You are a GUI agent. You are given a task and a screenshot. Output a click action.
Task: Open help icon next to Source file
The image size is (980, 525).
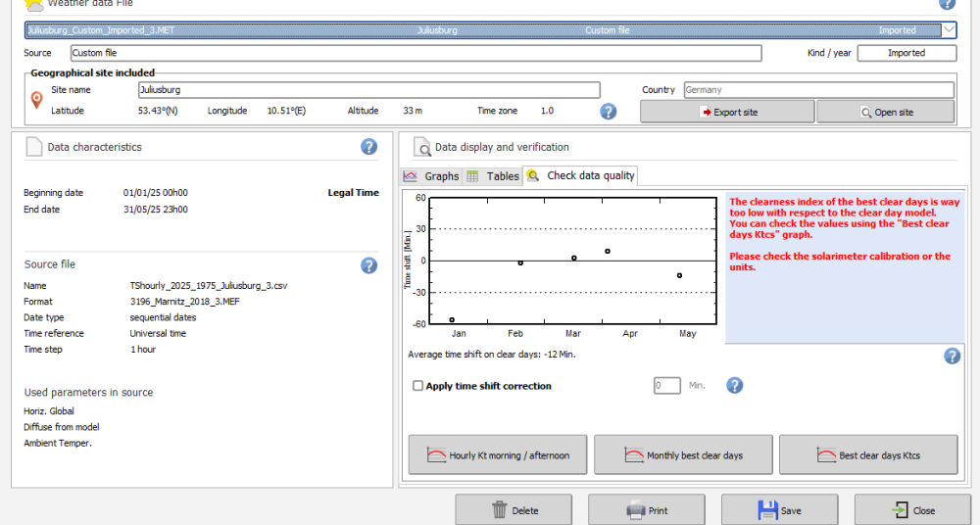point(368,265)
